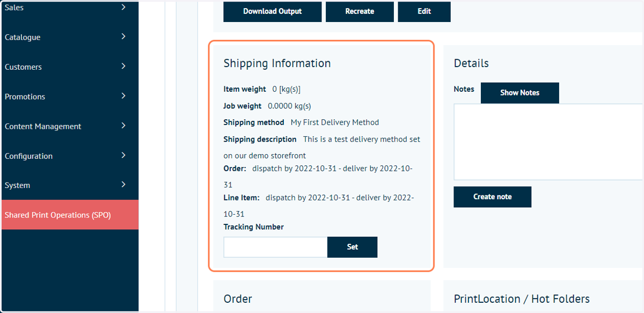
Task: Expand the Customers chevron arrow
Action: [123, 66]
